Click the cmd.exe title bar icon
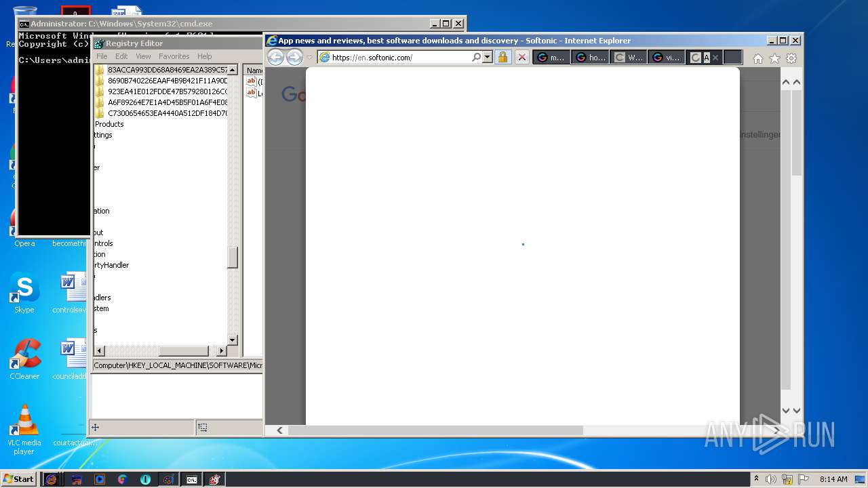The image size is (868, 488). (24, 24)
